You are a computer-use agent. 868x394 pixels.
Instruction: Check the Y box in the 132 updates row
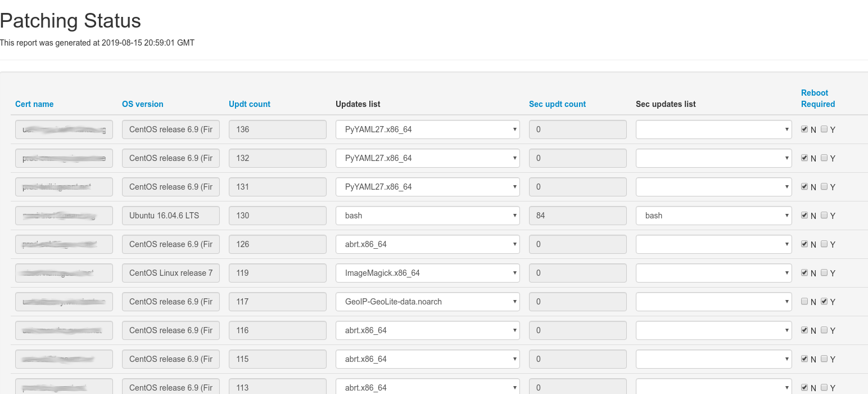click(x=824, y=158)
